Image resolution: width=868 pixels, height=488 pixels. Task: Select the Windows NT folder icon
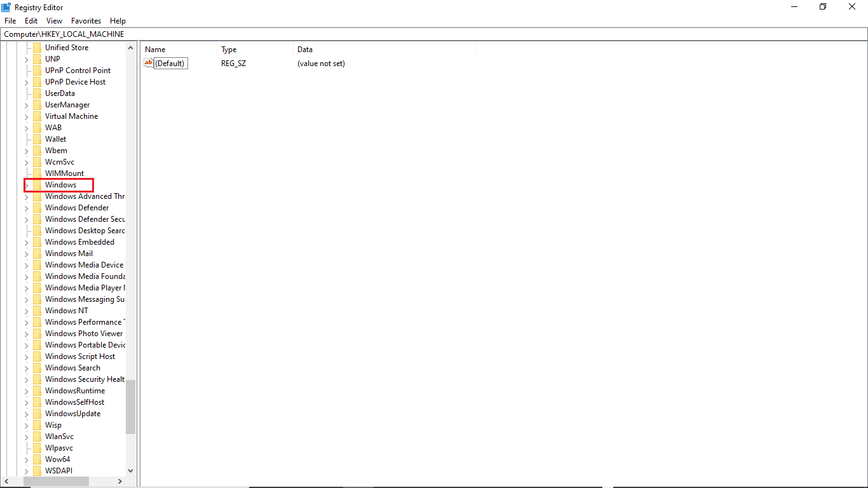[37, 311]
